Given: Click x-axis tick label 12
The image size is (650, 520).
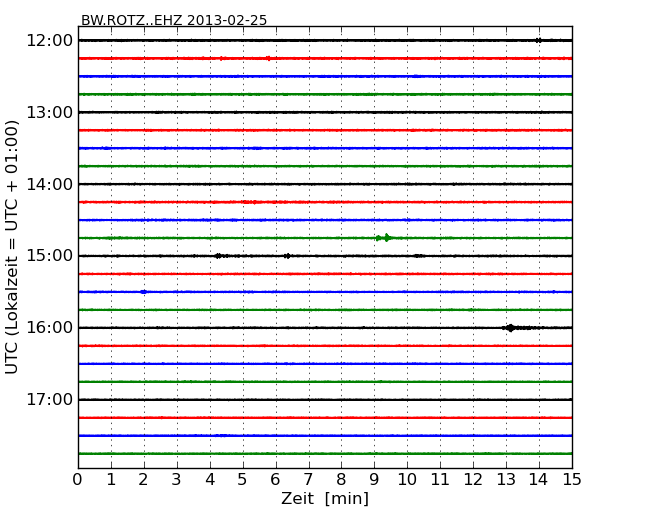Looking at the screenshot, I should (x=473, y=480).
